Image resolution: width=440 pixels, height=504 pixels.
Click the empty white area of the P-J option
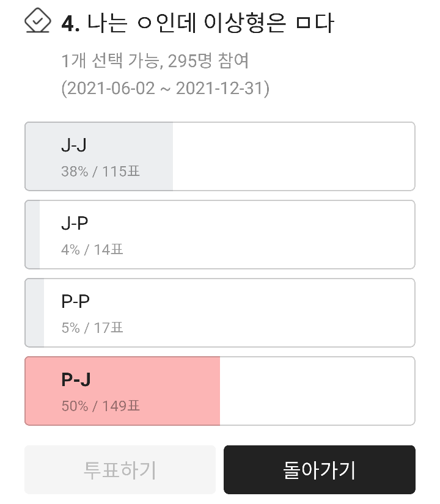(318, 391)
